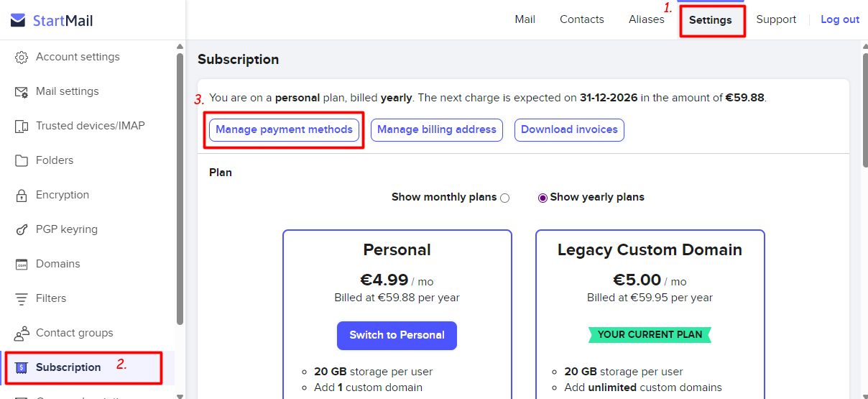Screen dimensions: 868x399
Task: Open the Support page
Action: (776, 19)
